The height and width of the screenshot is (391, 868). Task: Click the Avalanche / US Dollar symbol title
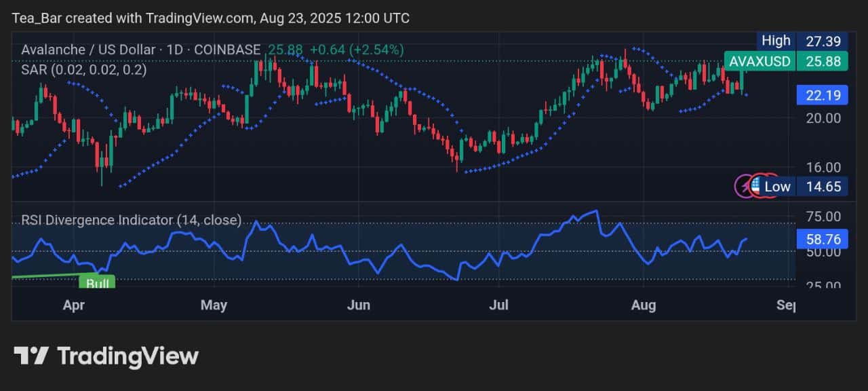pyautogui.click(x=140, y=50)
